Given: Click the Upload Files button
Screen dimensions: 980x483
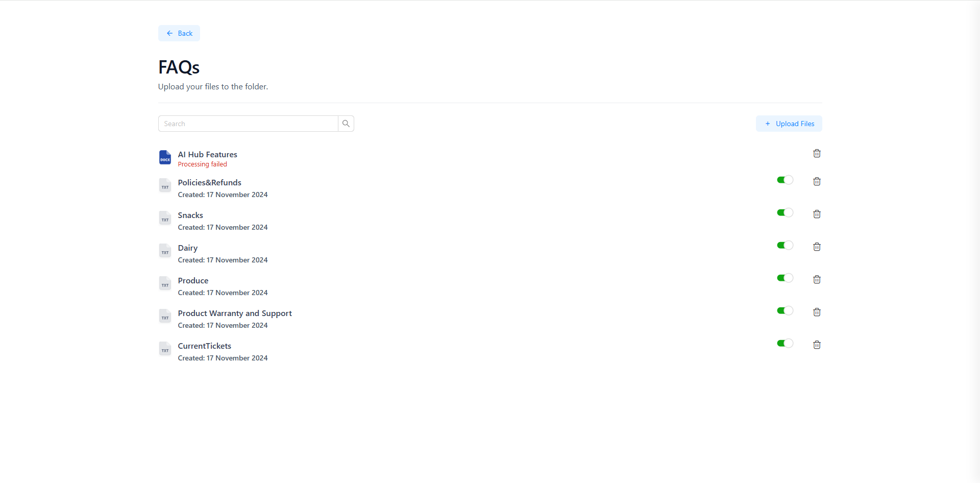Looking at the screenshot, I should pos(789,124).
